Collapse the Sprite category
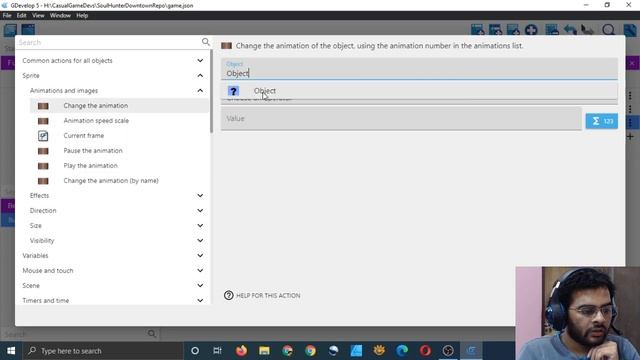The image size is (640, 360). pos(200,76)
